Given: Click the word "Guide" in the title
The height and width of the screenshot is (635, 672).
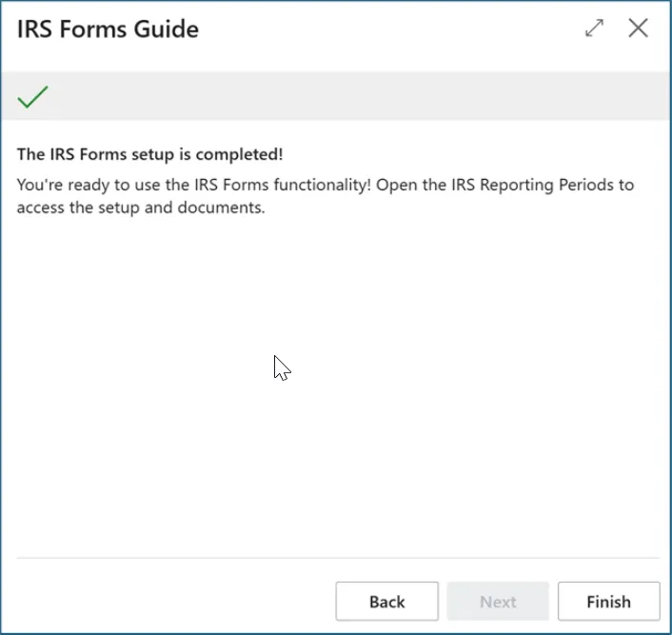Looking at the screenshot, I should click(169, 30).
